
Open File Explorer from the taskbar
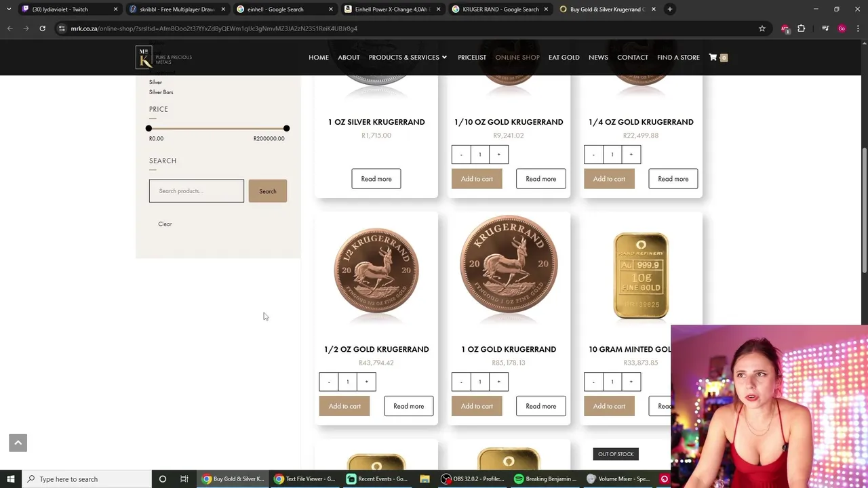tap(425, 479)
